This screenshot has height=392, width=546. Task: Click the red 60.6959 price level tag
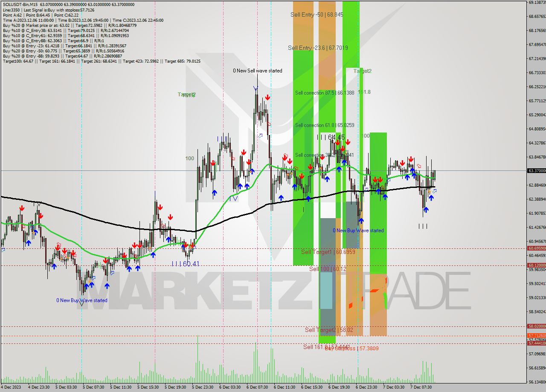pyautogui.click(x=537, y=248)
